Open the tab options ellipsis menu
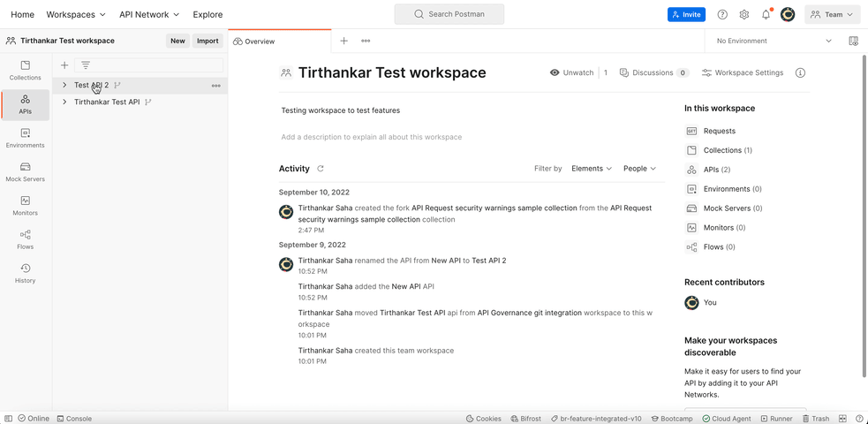The width and height of the screenshot is (868, 424). point(366,41)
